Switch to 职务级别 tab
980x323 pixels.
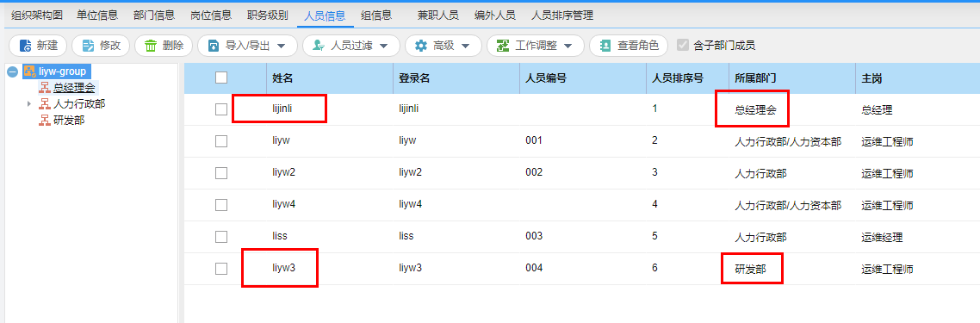(268, 16)
